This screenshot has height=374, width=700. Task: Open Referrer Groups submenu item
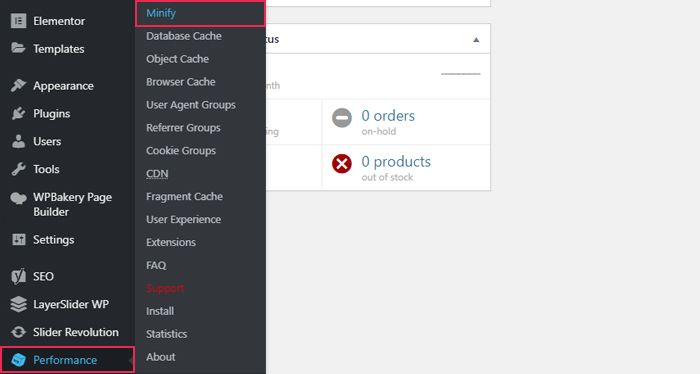(183, 128)
